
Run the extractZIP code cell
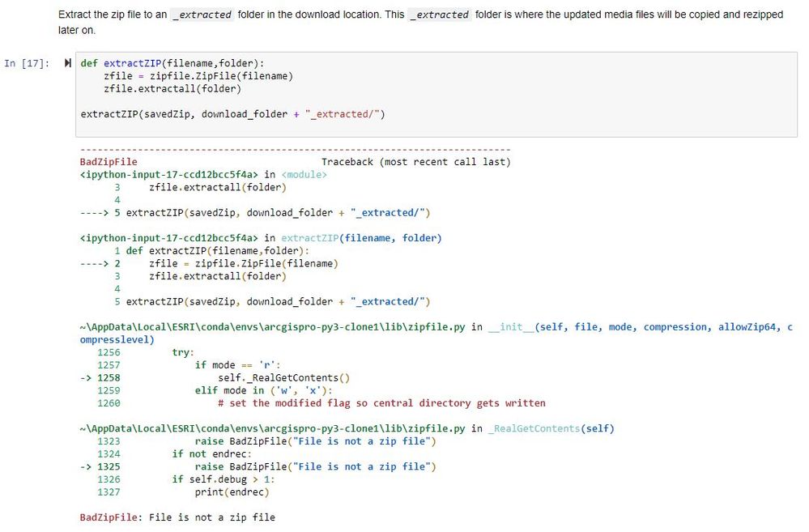68,63
